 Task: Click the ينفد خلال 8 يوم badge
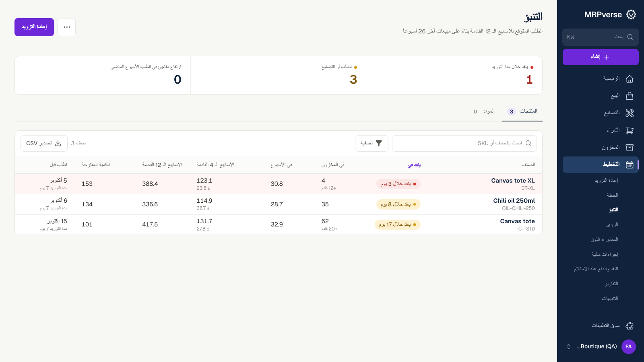tap(398, 204)
